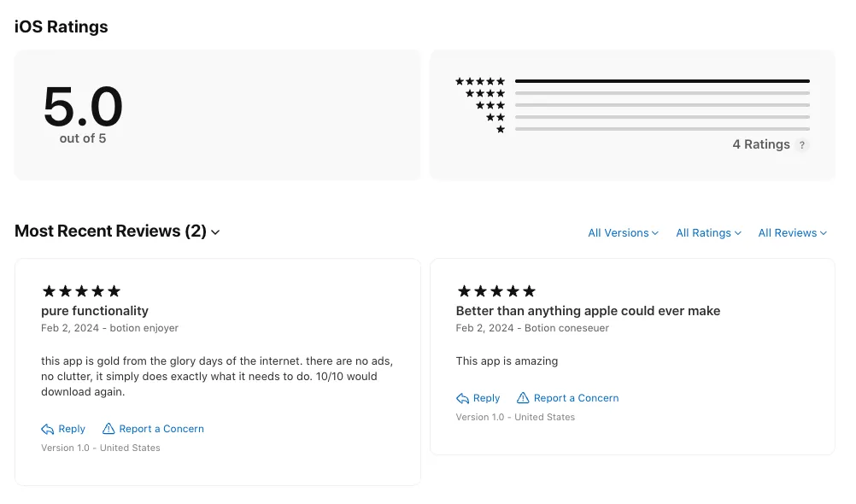Expand the Most Recent Reviews sort chevron
The height and width of the screenshot is (504, 856).
point(215,232)
